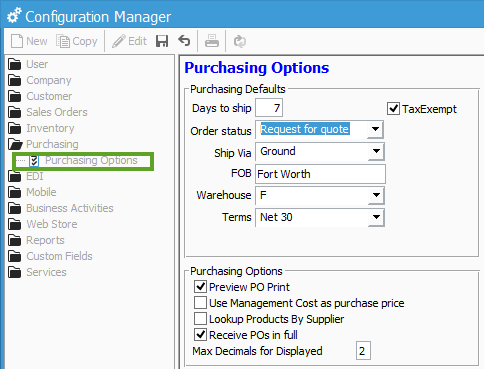Viewport: 484px width, 369px height.
Task: Uncheck Preview PO Print checkbox
Action: tap(200, 287)
